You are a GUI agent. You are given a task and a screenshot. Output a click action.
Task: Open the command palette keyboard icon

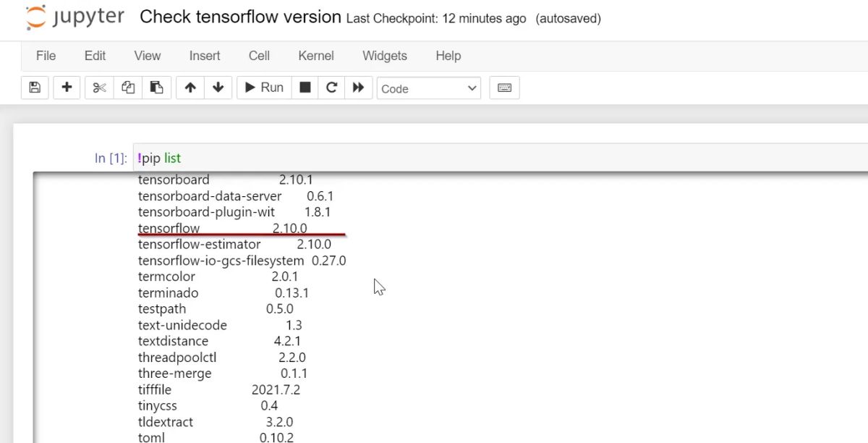pos(505,88)
